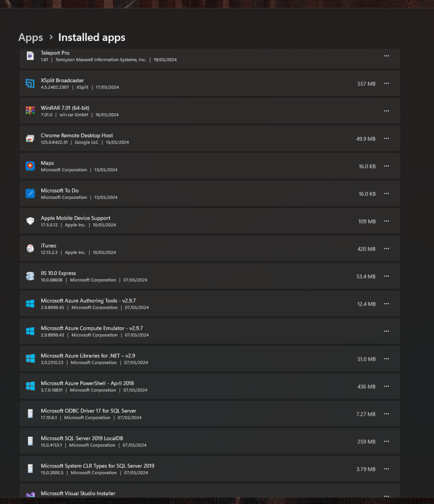Click the XSplit Broadcaster app icon
This screenshot has width=434, height=504.
pos(30,84)
